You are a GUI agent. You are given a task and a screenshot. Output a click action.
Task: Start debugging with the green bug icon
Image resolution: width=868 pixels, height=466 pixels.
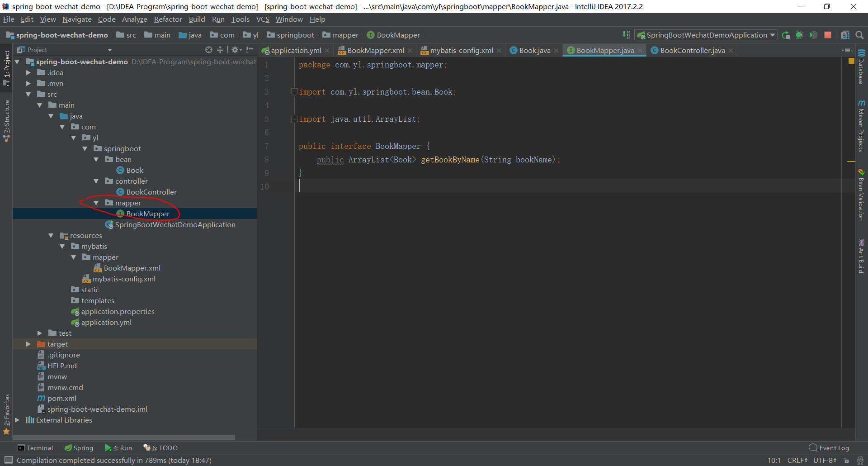(800, 35)
